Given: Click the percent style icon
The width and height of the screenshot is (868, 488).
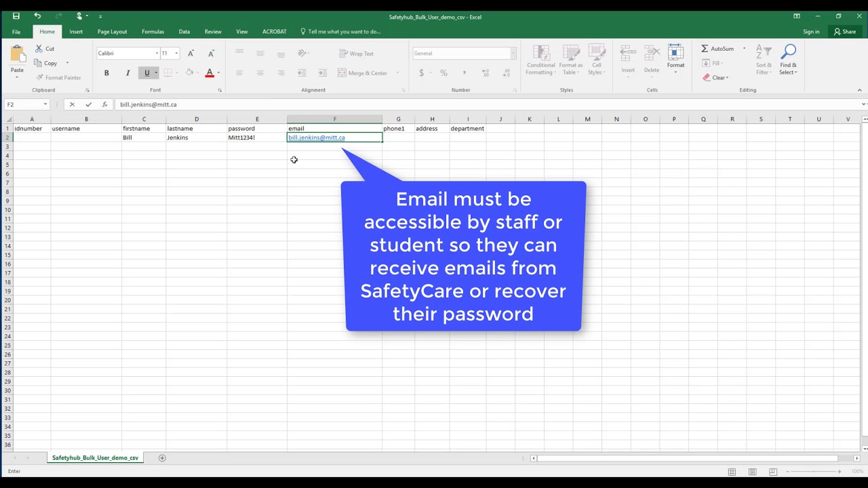Looking at the screenshot, I should [x=443, y=73].
